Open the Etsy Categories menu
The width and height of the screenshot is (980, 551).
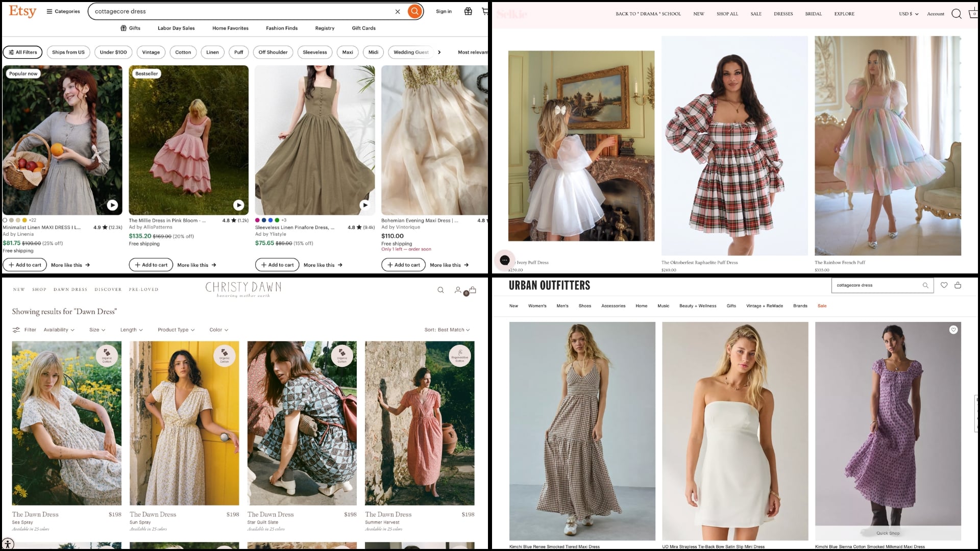pos(63,11)
